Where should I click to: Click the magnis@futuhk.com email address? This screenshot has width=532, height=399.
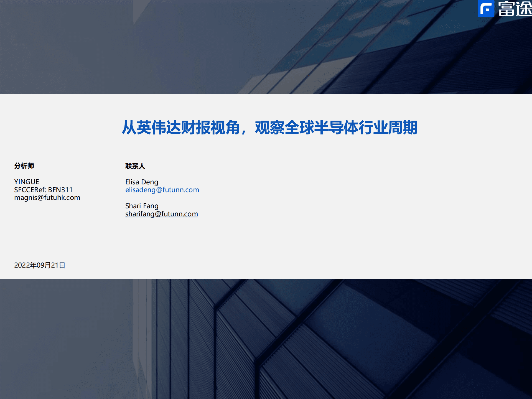(x=47, y=197)
